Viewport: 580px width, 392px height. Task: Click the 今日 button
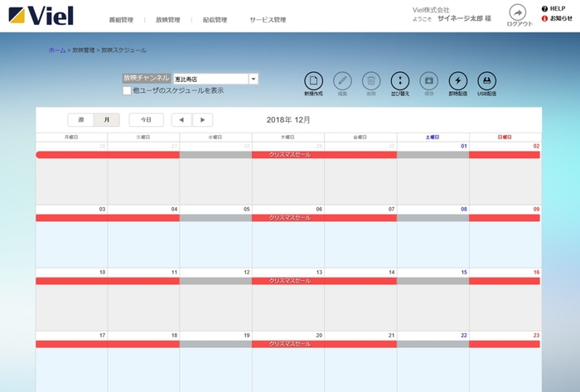(147, 120)
